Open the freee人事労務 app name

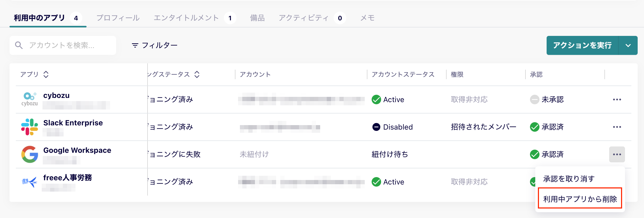(68, 178)
